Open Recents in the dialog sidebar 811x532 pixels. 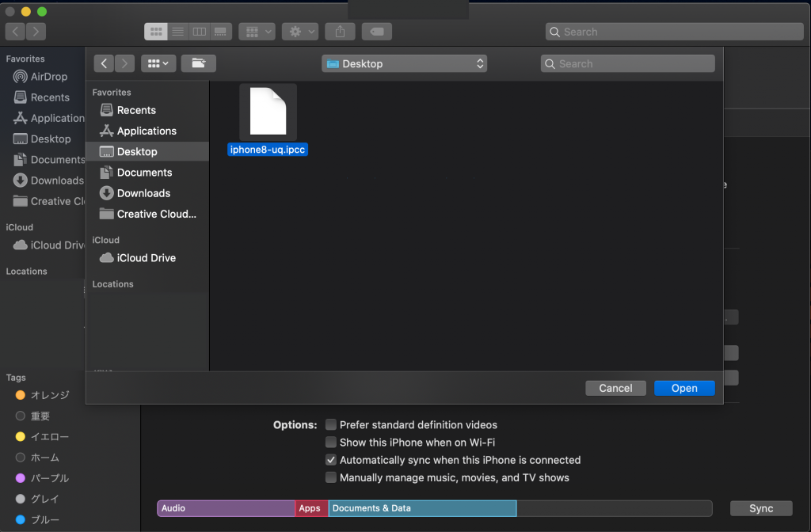(147, 110)
